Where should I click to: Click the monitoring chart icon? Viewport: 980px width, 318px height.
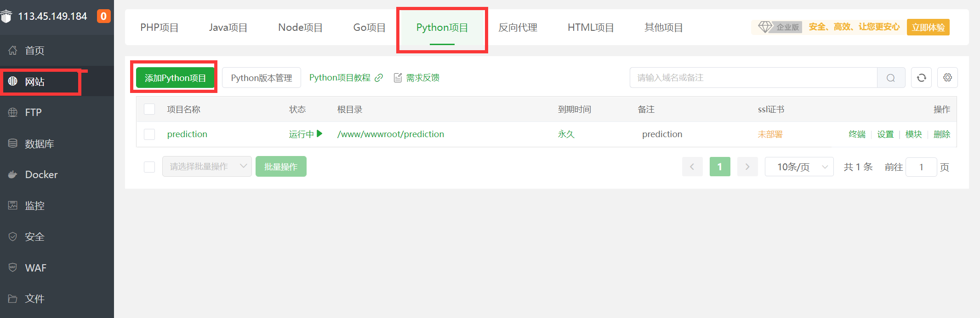click(13, 205)
